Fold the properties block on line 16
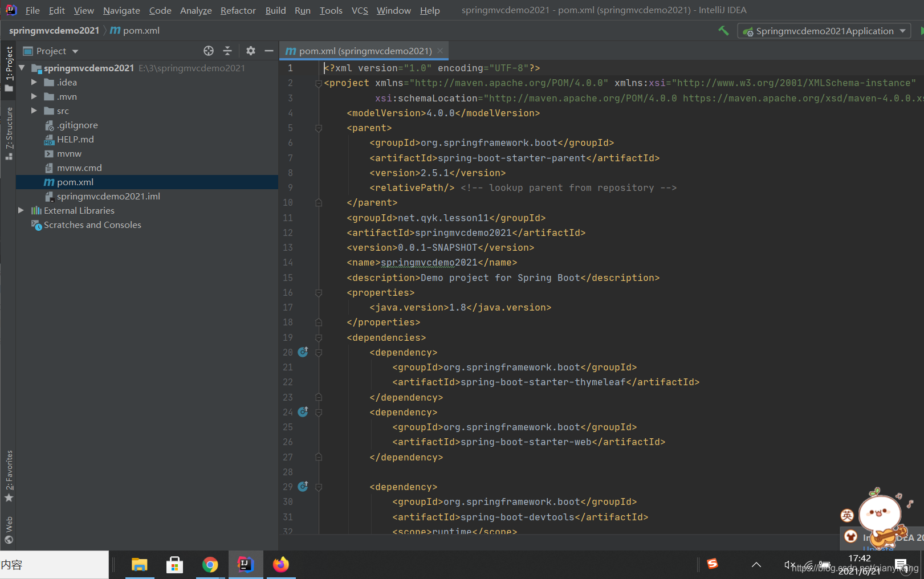The image size is (924, 579). point(319,293)
